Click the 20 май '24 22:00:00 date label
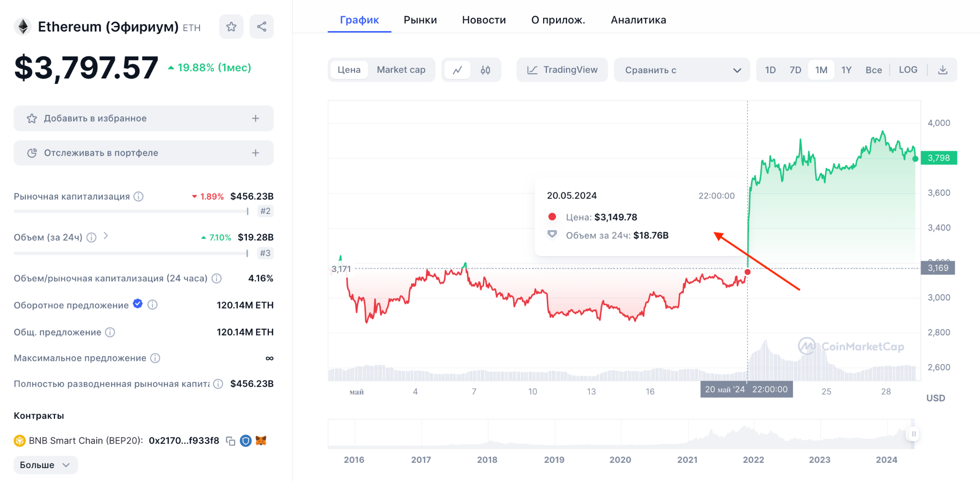 746,390
